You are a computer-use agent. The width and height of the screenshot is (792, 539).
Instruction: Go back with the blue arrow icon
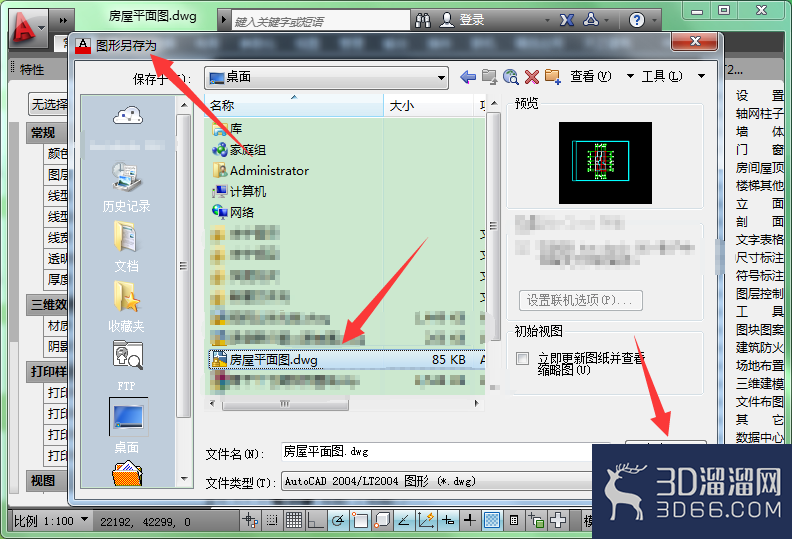pyautogui.click(x=468, y=77)
